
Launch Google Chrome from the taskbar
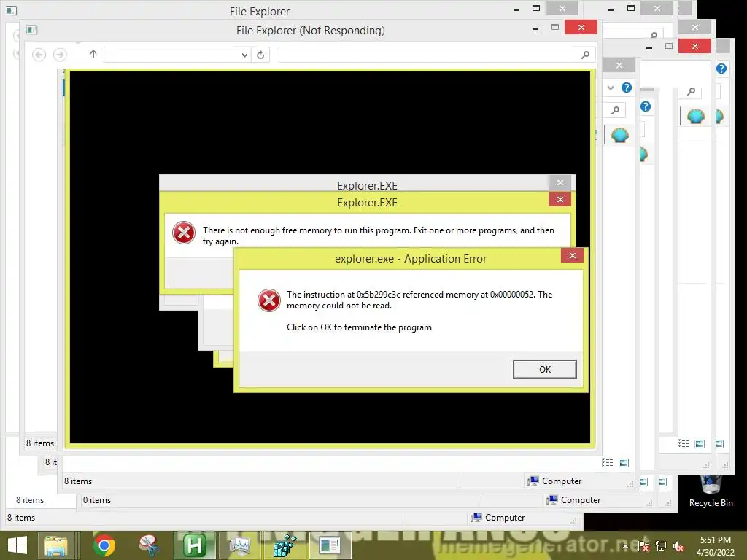[x=104, y=545]
